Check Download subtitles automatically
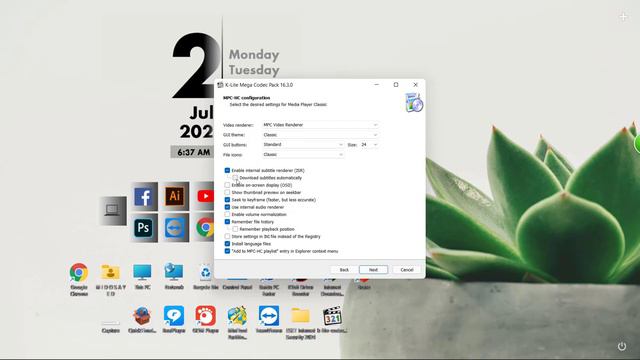Screen dimensions: 640x360 [235, 178]
